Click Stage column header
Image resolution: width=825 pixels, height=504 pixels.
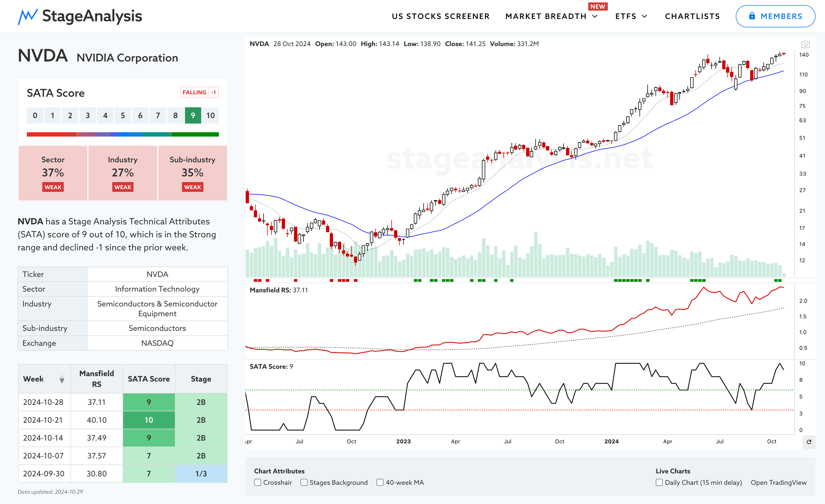pos(201,379)
